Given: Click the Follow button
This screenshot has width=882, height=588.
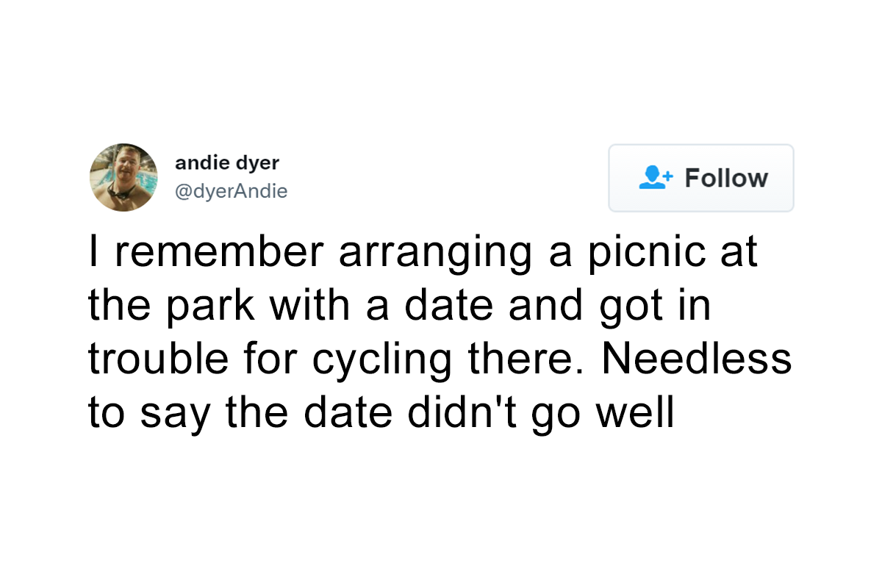Looking at the screenshot, I should [x=701, y=178].
